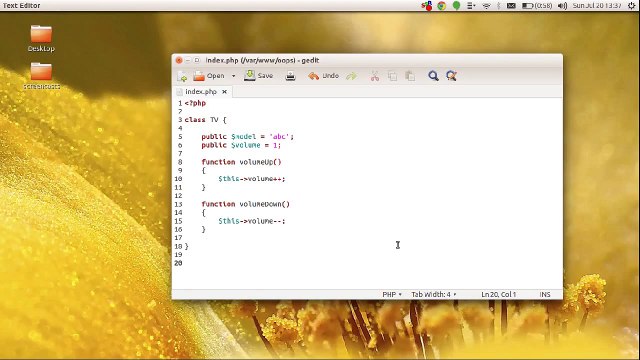This screenshot has width=640, height=360.
Task: Open the Tab Width dropdown
Action: click(x=433, y=294)
